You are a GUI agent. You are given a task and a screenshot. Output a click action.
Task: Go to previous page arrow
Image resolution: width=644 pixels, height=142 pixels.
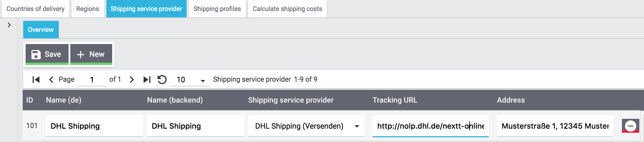pyautogui.click(x=51, y=80)
